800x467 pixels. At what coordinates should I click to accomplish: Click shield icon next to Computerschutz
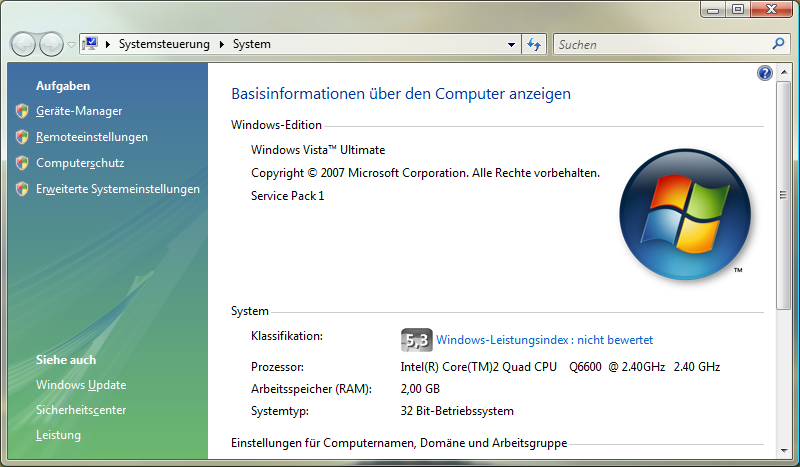point(22,163)
